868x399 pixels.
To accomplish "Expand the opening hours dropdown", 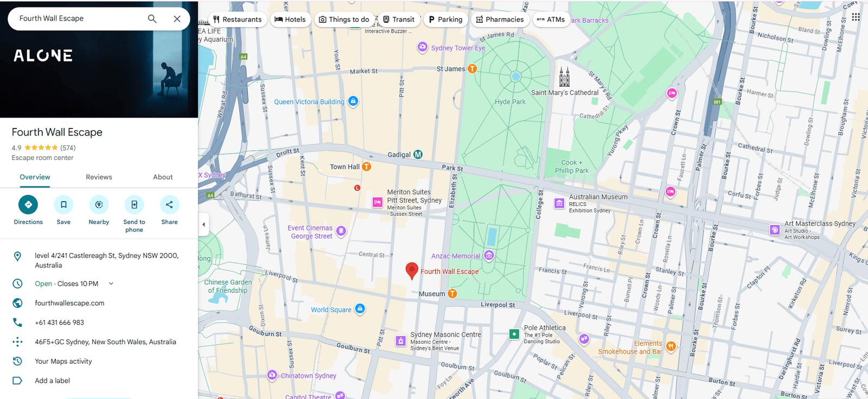I will pyautogui.click(x=111, y=284).
